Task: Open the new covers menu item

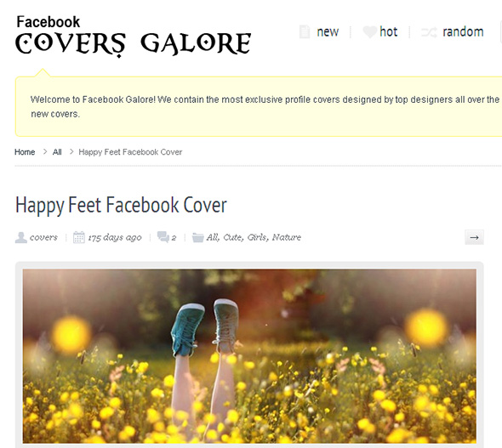Action: [x=328, y=31]
